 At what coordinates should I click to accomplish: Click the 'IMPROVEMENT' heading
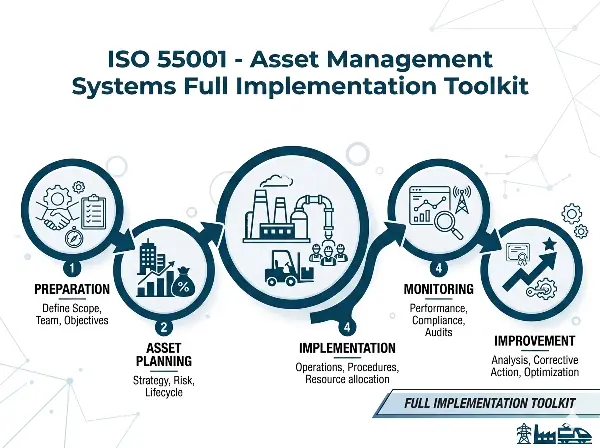click(535, 341)
